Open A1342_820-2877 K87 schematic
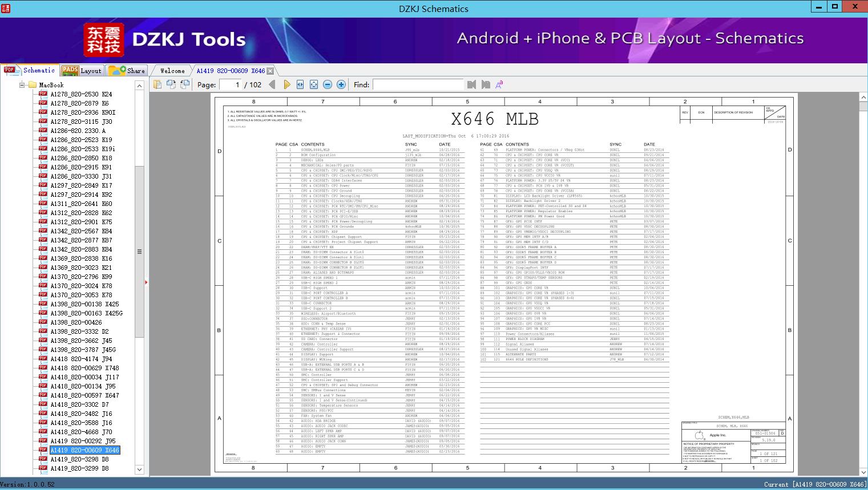 (x=81, y=240)
